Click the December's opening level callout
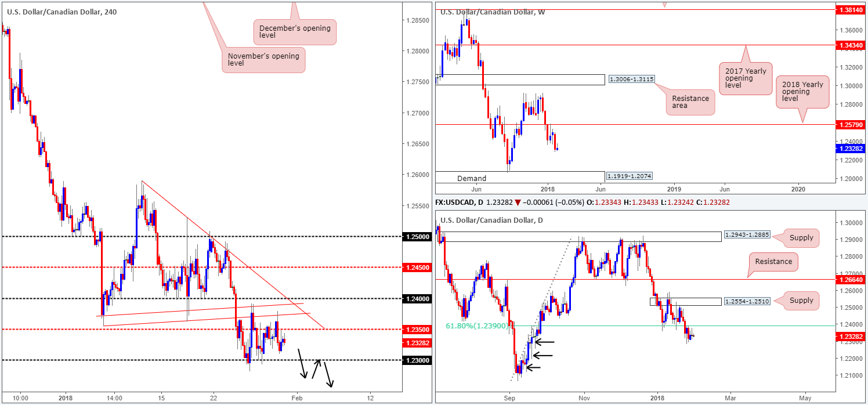Viewport: 868px width, 405px height. click(x=295, y=32)
